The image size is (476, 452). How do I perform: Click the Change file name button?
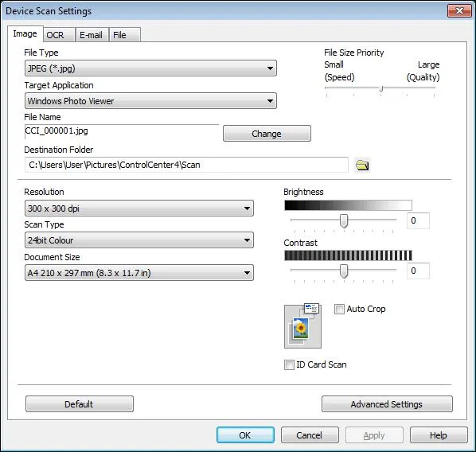pos(267,134)
